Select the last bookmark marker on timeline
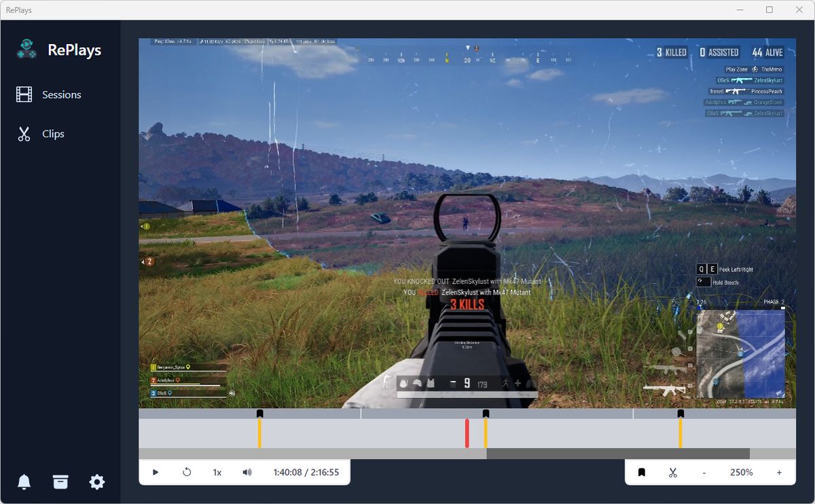Image resolution: width=815 pixels, height=504 pixels. [x=681, y=414]
